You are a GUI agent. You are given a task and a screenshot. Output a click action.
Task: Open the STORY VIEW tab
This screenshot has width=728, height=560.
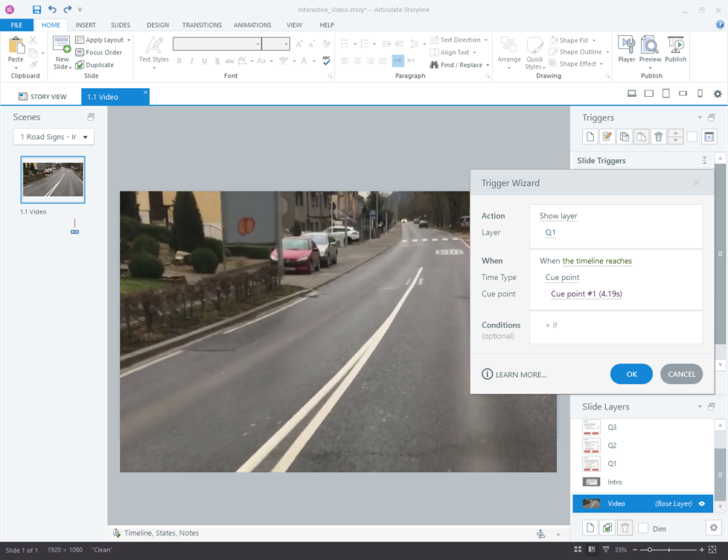pyautogui.click(x=42, y=96)
